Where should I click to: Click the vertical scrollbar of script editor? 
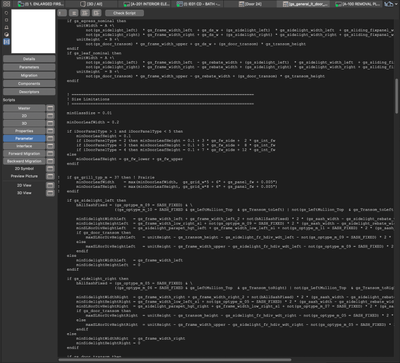[x=397, y=96]
